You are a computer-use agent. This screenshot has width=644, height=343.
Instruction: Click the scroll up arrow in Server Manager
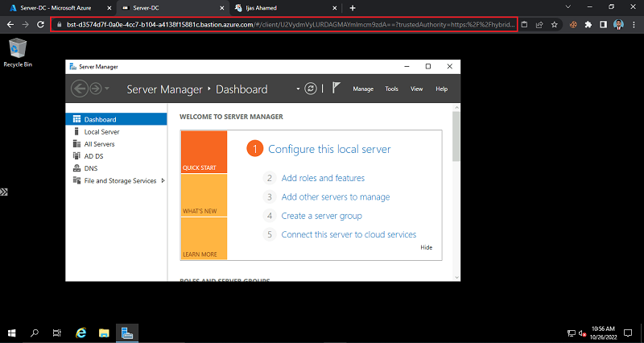(x=456, y=108)
